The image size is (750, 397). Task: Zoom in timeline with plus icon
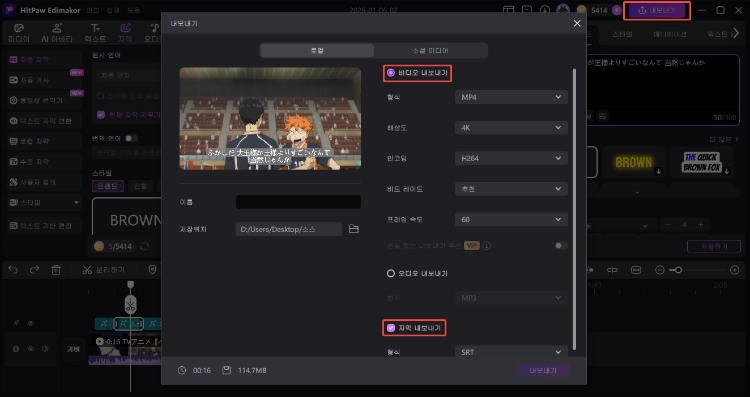(x=735, y=270)
